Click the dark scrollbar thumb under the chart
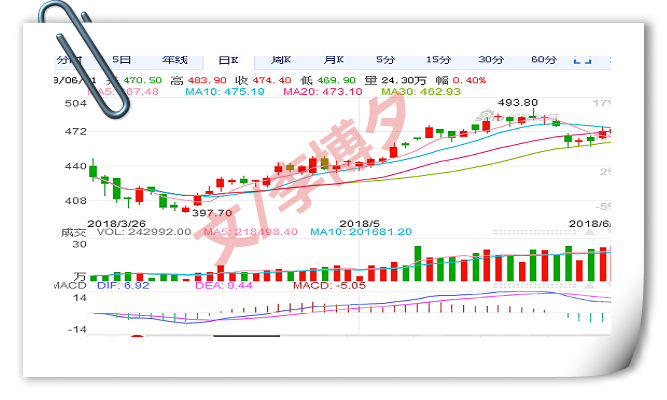The image size is (667, 400). [246, 336]
